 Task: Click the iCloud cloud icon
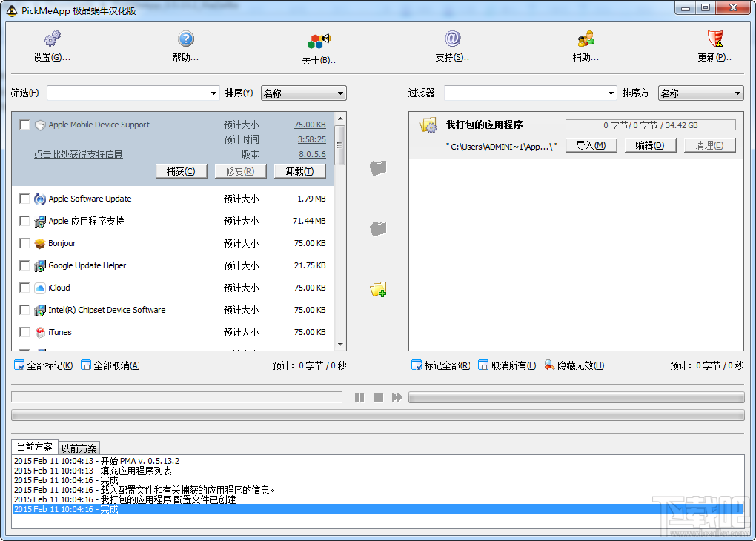coord(40,288)
